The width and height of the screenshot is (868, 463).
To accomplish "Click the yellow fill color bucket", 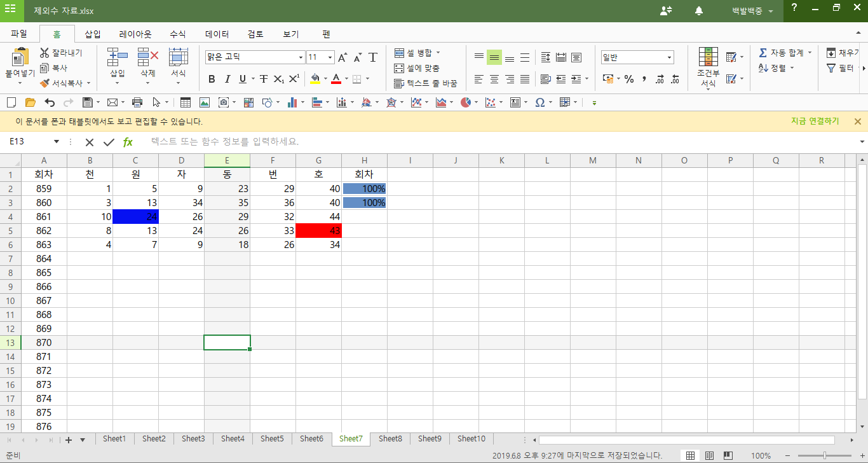I will (x=315, y=79).
